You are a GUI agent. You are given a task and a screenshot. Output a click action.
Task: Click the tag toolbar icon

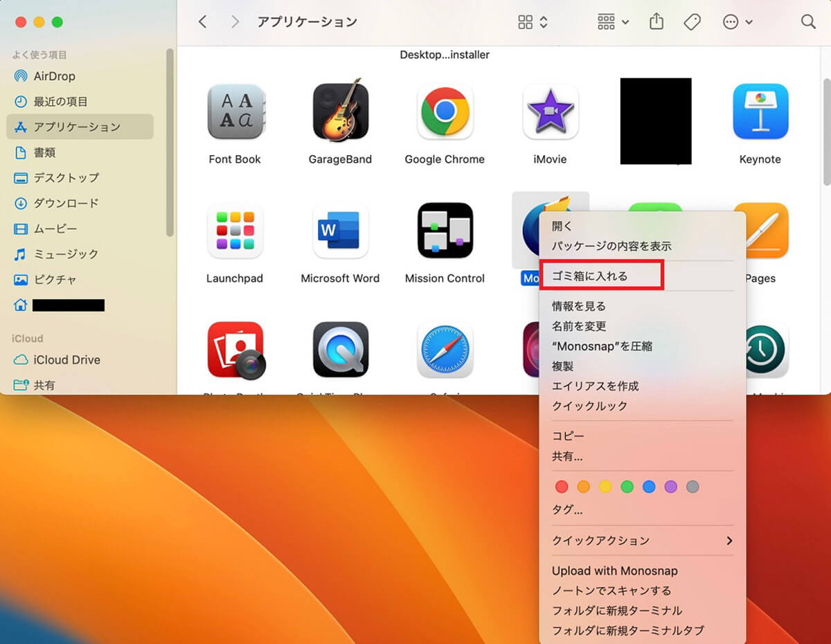click(x=692, y=22)
